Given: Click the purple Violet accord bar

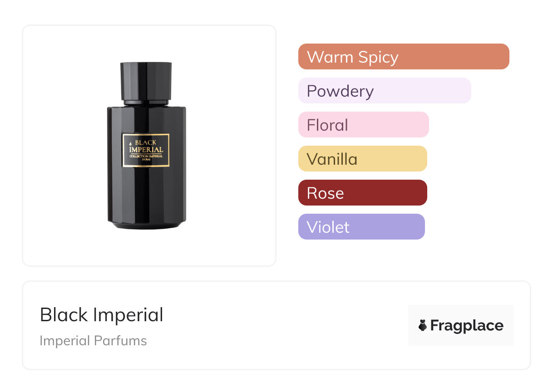Looking at the screenshot, I should tap(361, 227).
